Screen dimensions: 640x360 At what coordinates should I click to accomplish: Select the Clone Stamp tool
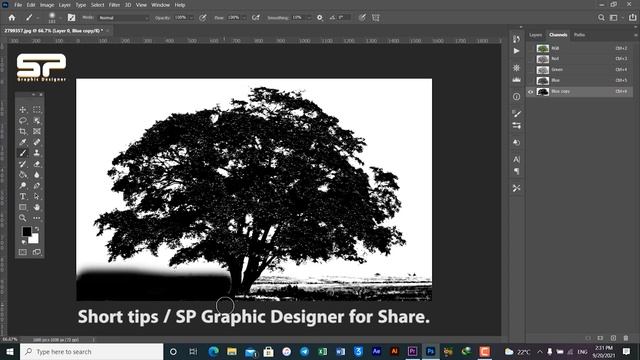coord(37,153)
